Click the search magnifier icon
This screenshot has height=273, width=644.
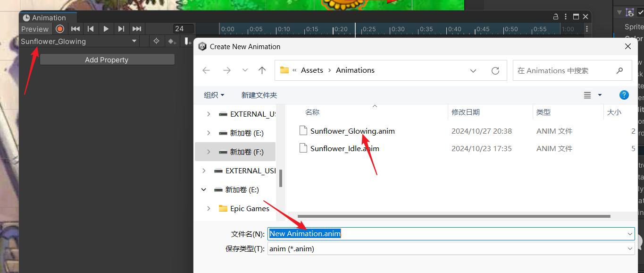click(x=620, y=70)
